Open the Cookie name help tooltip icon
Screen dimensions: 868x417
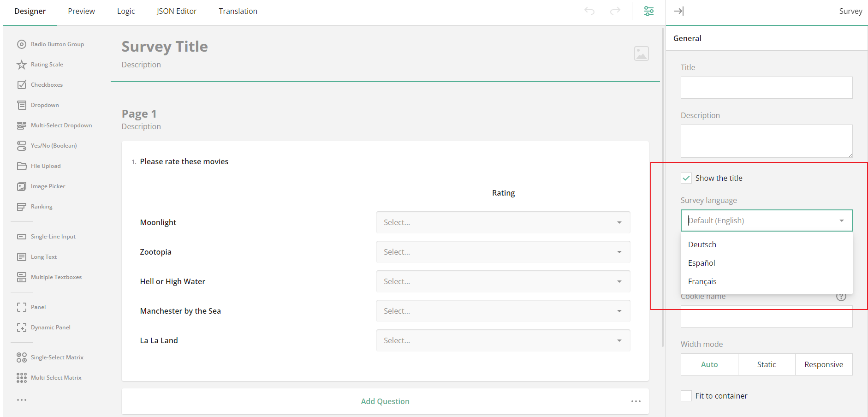pyautogui.click(x=841, y=297)
